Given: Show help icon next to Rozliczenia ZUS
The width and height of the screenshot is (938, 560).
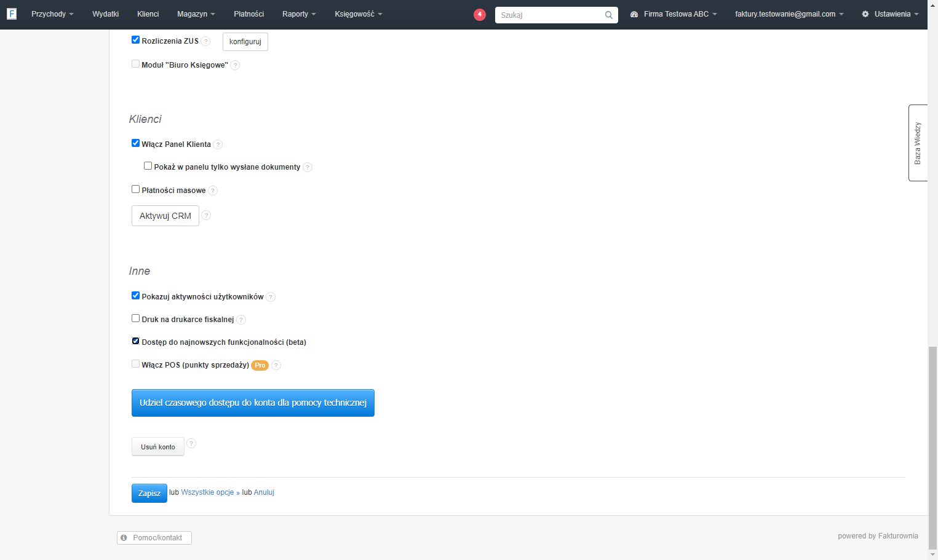Looking at the screenshot, I should (x=205, y=41).
